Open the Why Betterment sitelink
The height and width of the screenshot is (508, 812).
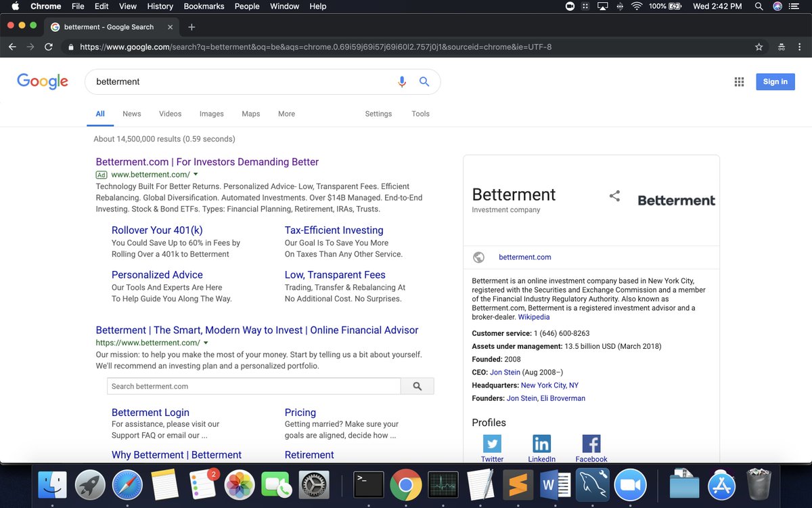[177, 455]
